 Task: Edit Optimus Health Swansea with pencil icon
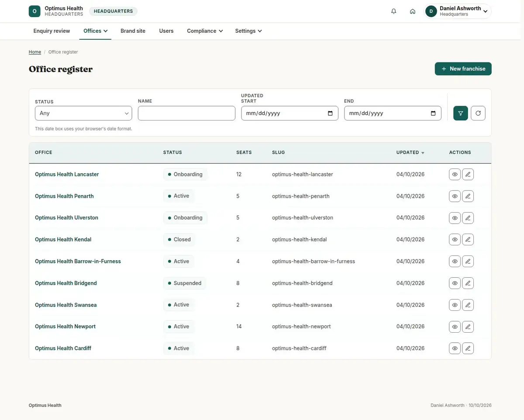(468, 305)
